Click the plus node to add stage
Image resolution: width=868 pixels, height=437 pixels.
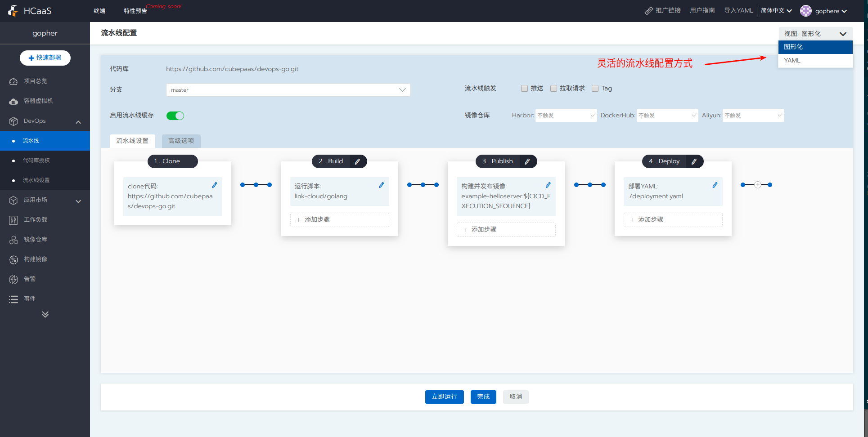758,185
